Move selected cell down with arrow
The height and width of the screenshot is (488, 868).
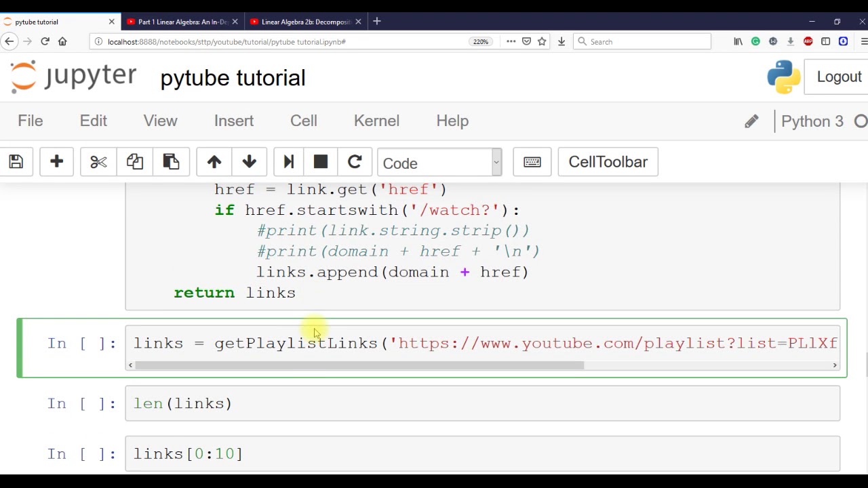(x=249, y=162)
